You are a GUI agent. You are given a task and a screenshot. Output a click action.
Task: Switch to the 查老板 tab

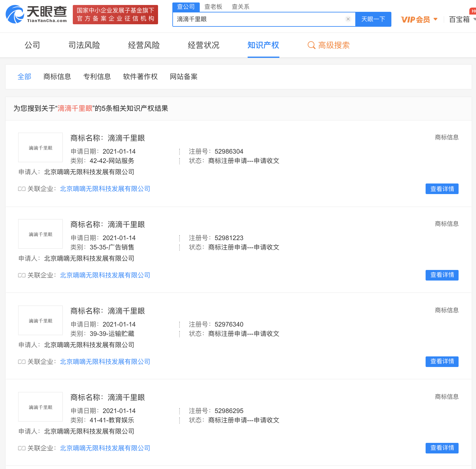213,6
